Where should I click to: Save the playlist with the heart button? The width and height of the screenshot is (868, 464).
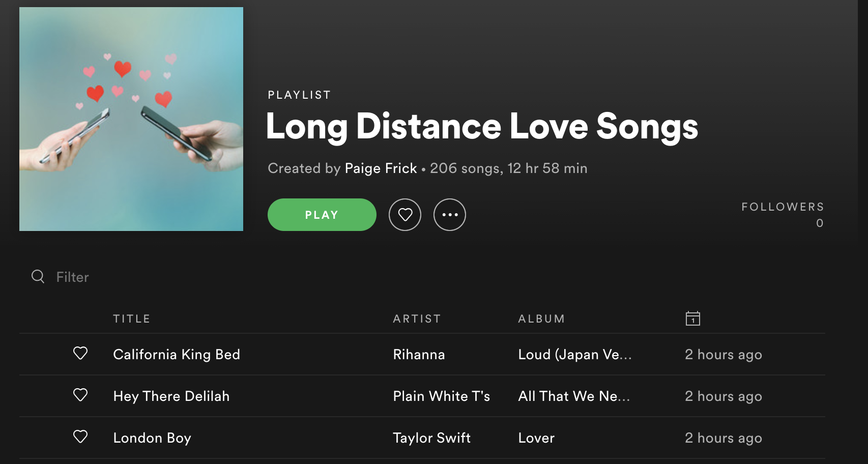405,215
